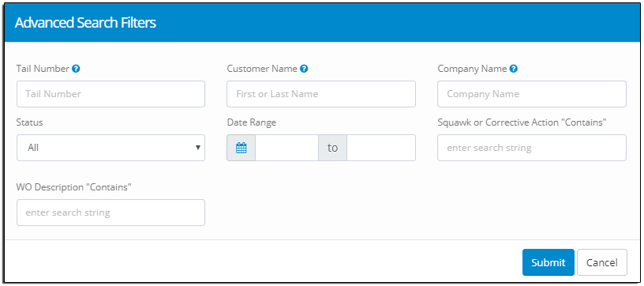Cancel the advanced search dialog
This screenshot has width=644, height=286.
click(602, 262)
